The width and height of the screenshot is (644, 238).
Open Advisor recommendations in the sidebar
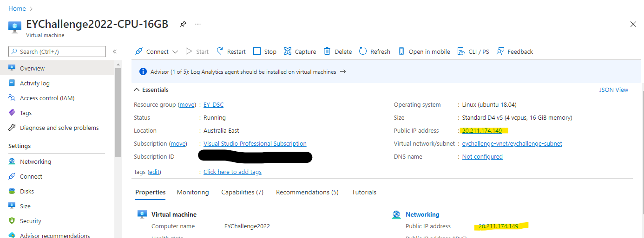tap(57, 235)
